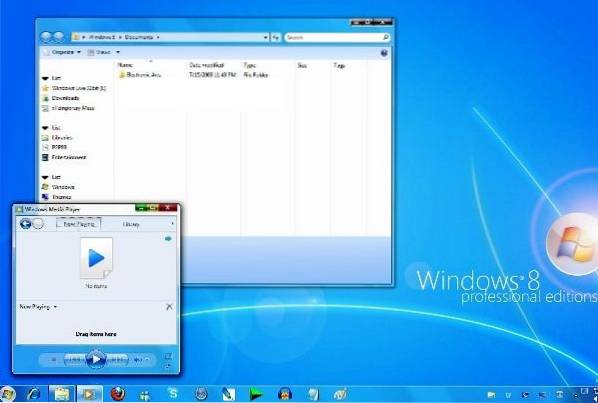Sort by the Size column header
The image size is (598, 403).
tap(302, 66)
